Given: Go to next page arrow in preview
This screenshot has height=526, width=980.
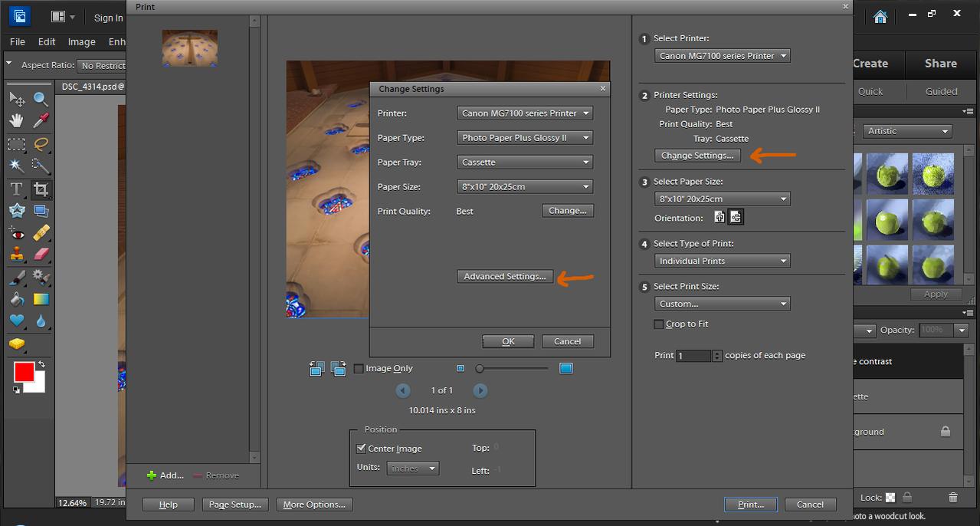Looking at the screenshot, I should pos(480,391).
